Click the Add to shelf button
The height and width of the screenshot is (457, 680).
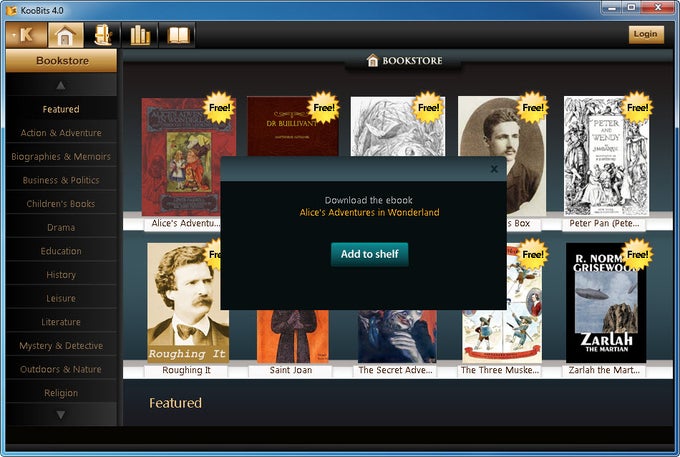click(x=369, y=254)
